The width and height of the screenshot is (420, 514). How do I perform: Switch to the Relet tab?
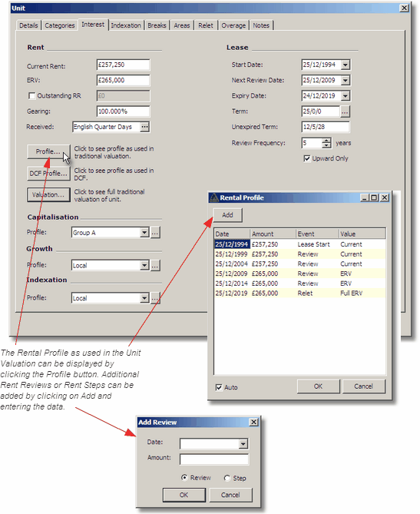coord(206,25)
